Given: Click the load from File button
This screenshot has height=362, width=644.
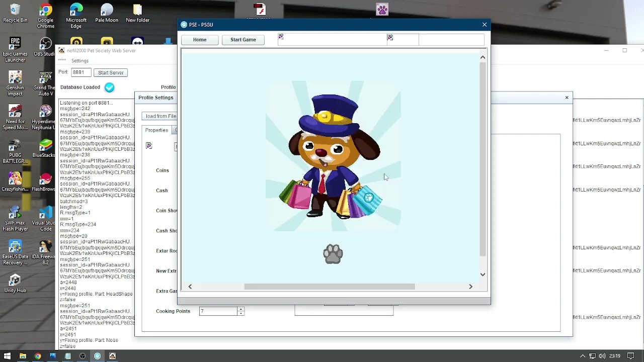Looking at the screenshot, I should 160,116.
